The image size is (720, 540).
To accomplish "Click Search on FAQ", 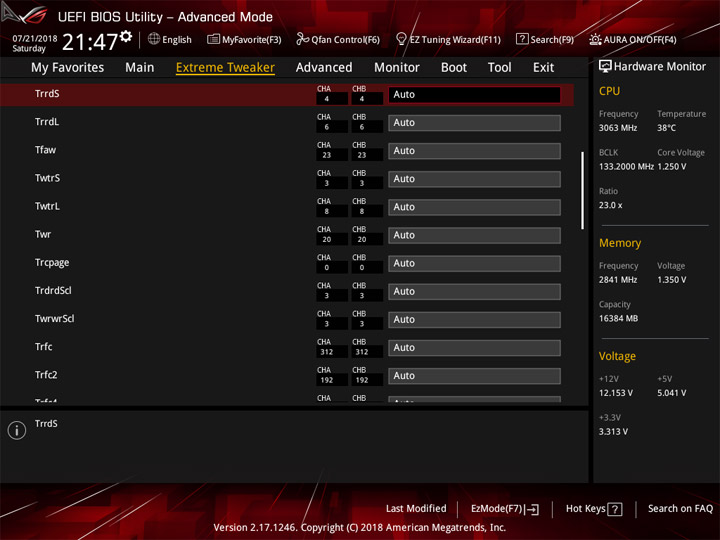I will (x=680, y=508).
